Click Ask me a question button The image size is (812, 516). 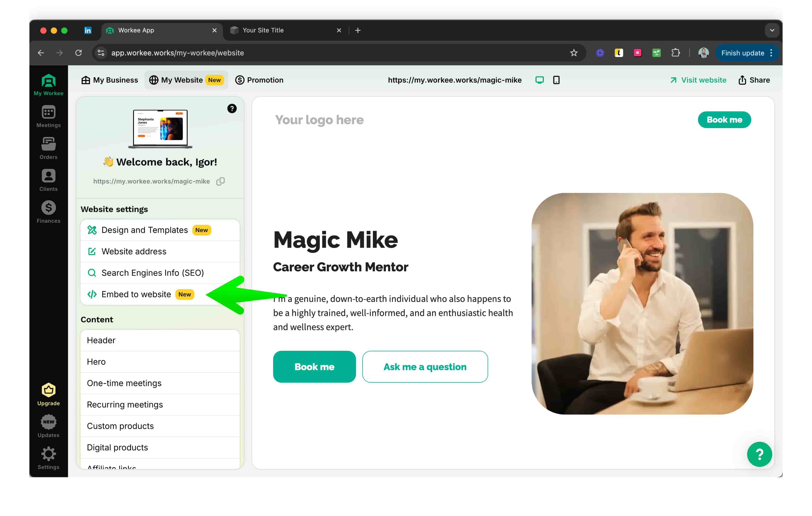[x=425, y=367]
